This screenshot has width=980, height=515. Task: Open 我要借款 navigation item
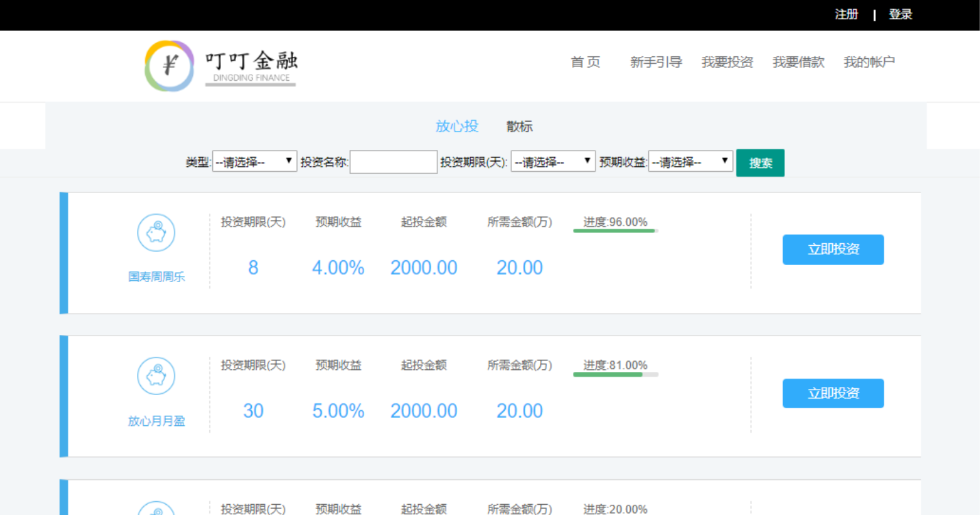point(799,62)
